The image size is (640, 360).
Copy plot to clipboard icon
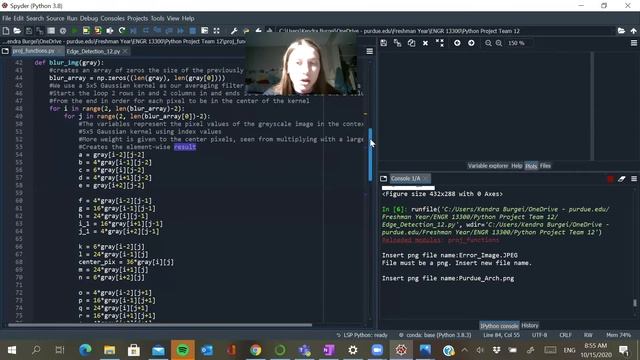411,43
